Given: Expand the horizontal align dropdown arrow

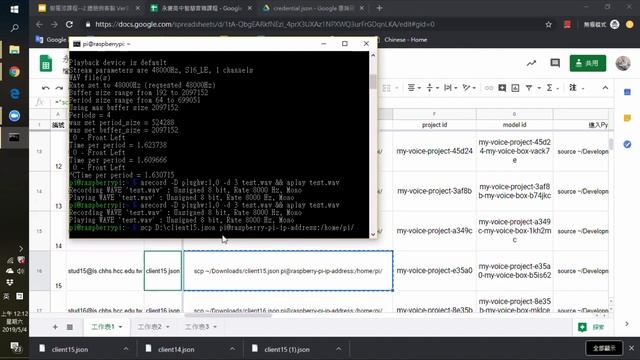Looking at the screenshot, I should (419, 88).
